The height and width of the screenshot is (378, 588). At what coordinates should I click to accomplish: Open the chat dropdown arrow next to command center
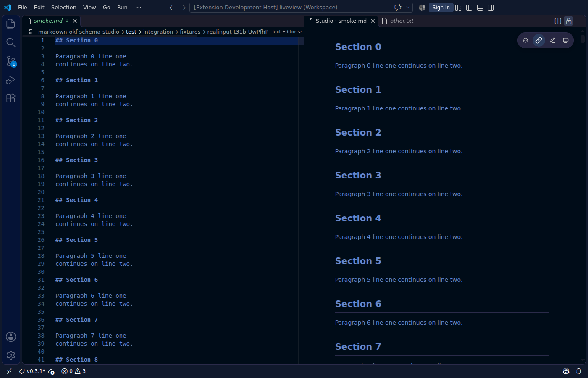[x=408, y=8]
